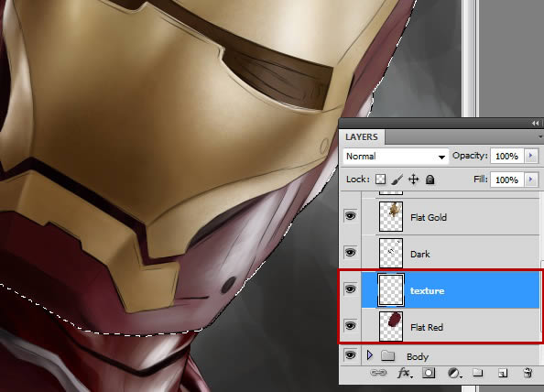Expand the Body layer group
Screen dimensions: 544x392
coord(369,354)
